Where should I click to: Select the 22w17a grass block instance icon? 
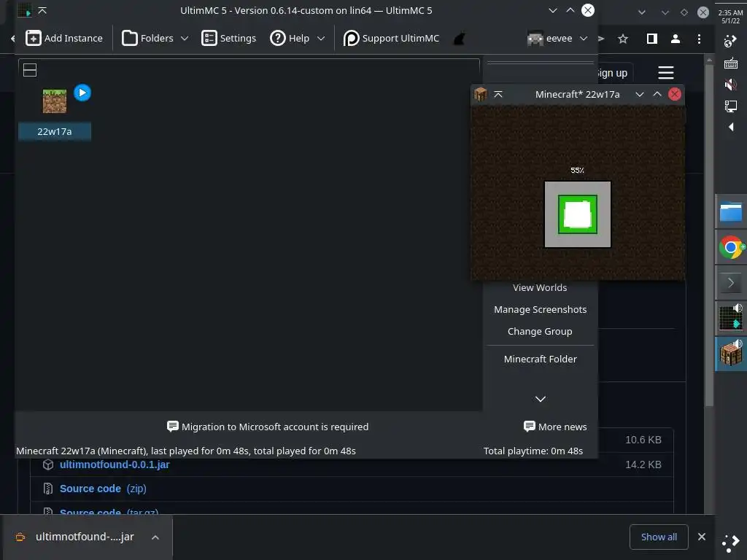(x=55, y=101)
